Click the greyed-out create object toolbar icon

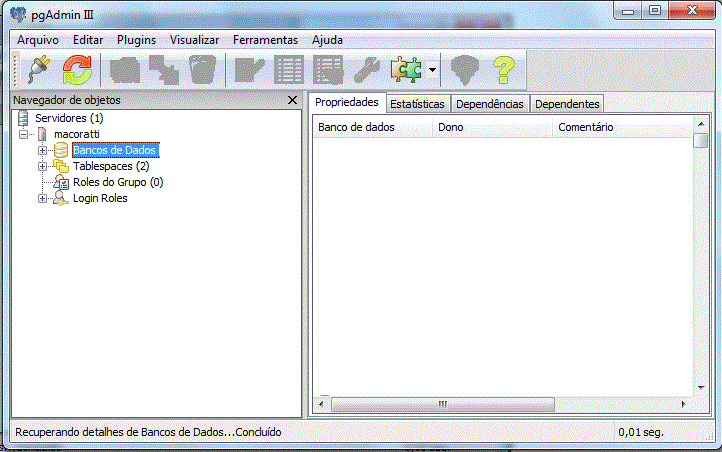[164, 70]
